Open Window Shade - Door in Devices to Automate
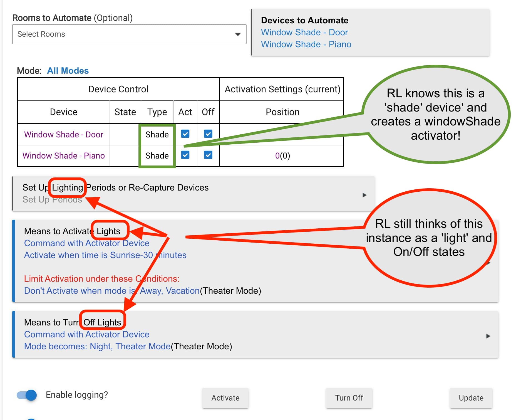This screenshot has width=526, height=420. coord(304,32)
